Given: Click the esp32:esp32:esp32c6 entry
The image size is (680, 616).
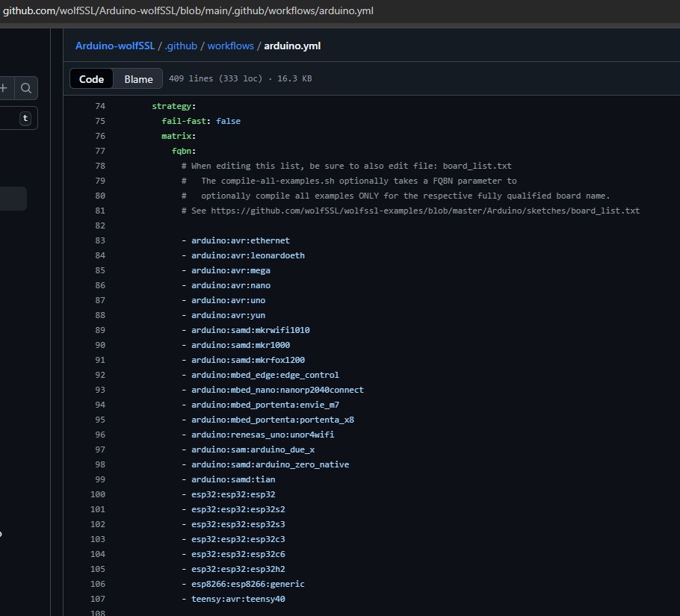Looking at the screenshot, I should point(238,554).
